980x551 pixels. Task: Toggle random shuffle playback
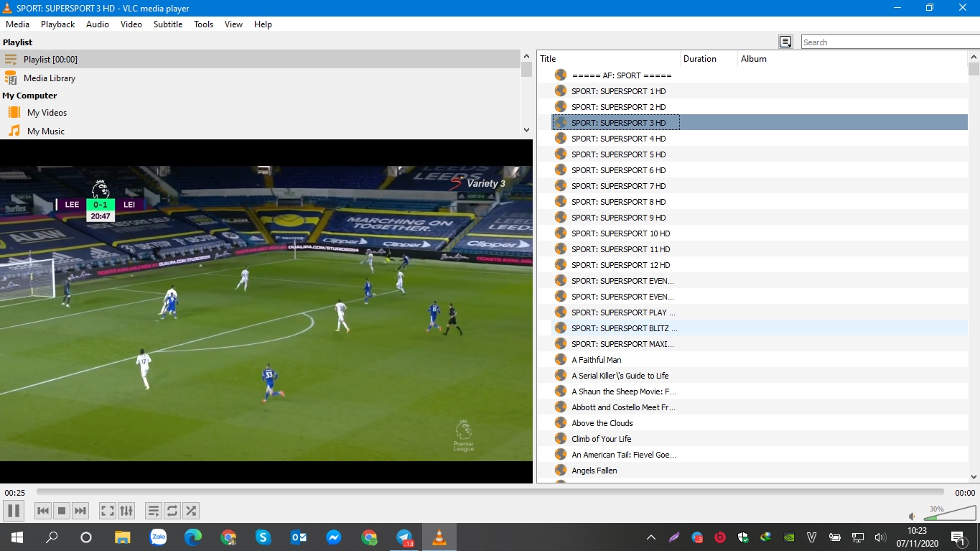tap(191, 511)
